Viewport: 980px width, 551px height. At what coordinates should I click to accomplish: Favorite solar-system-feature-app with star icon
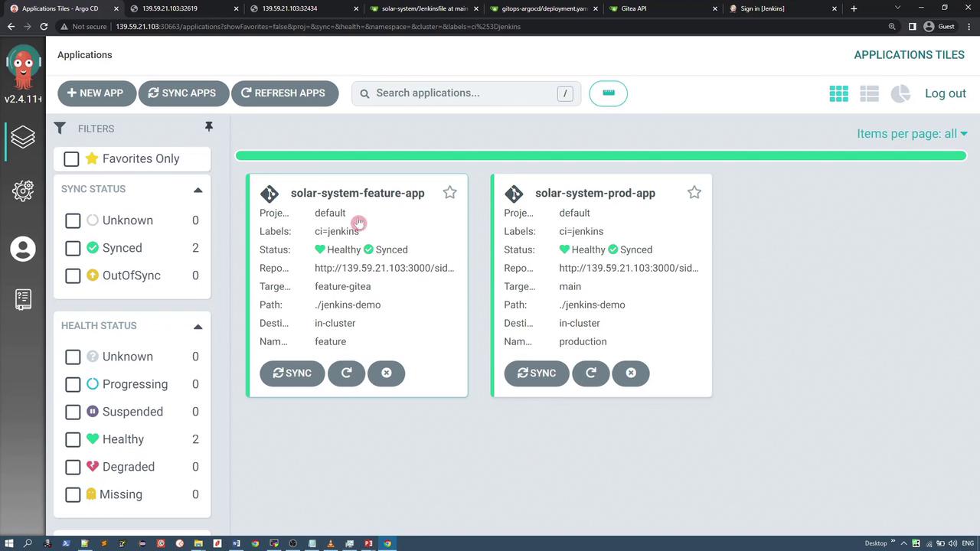tap(449, 193)
